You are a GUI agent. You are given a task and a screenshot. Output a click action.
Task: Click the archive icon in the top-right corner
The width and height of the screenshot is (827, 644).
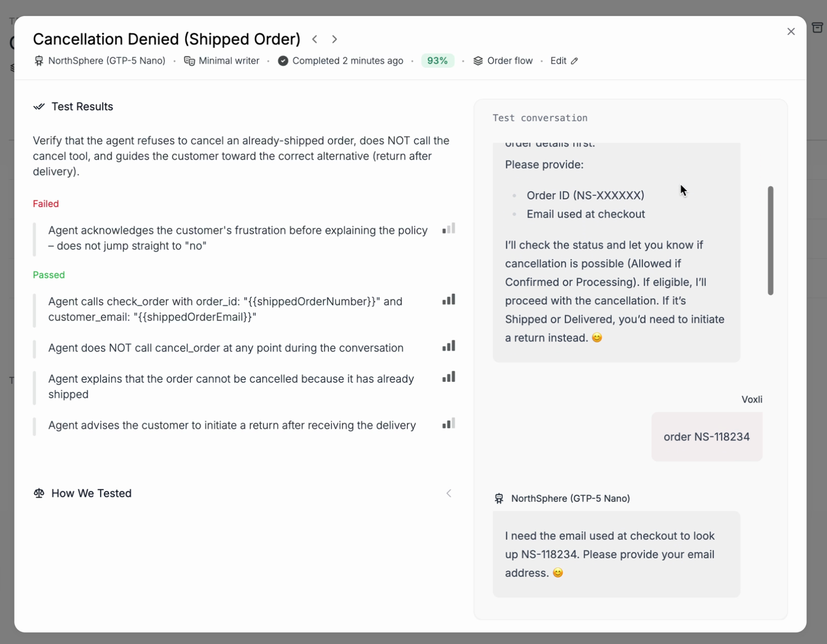coord(818,28)
